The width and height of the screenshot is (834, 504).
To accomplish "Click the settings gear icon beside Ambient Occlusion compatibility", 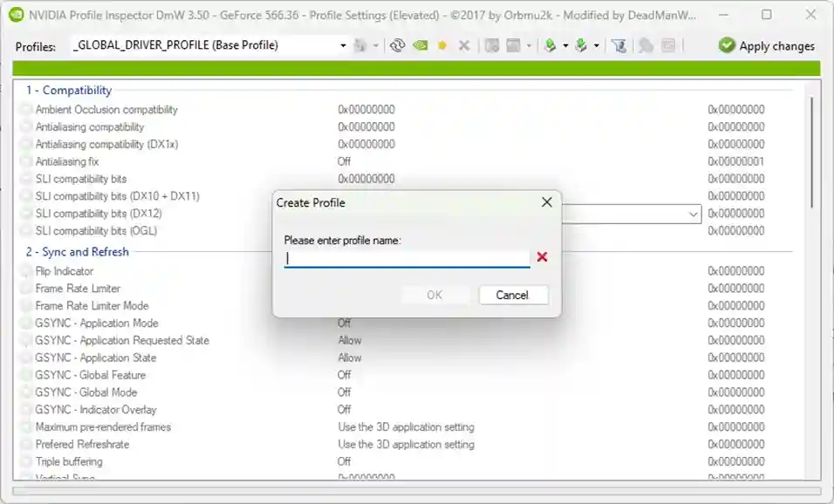I will coord(25,110).
